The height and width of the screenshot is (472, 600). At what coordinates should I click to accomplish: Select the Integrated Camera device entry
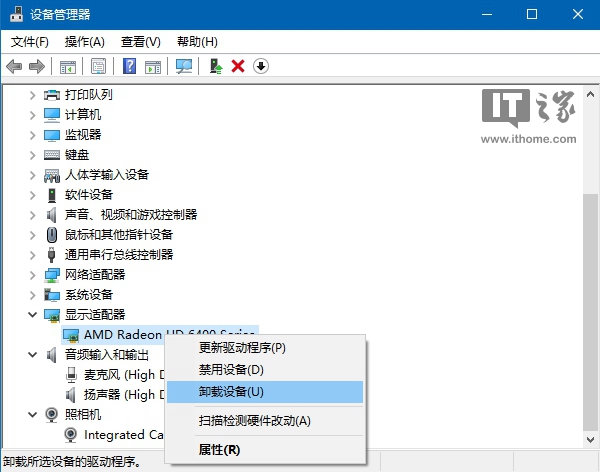[124, 435]
